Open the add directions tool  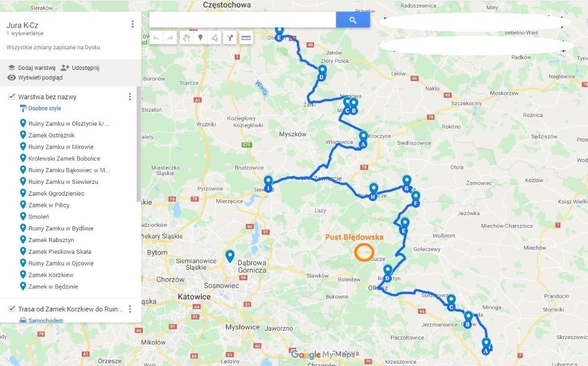(230, 38)
